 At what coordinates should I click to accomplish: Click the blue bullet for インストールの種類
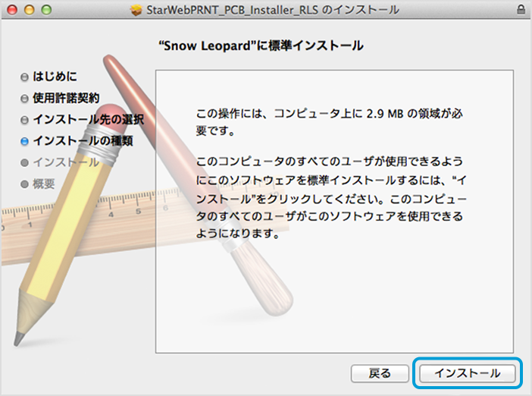(x=24, y=141)
